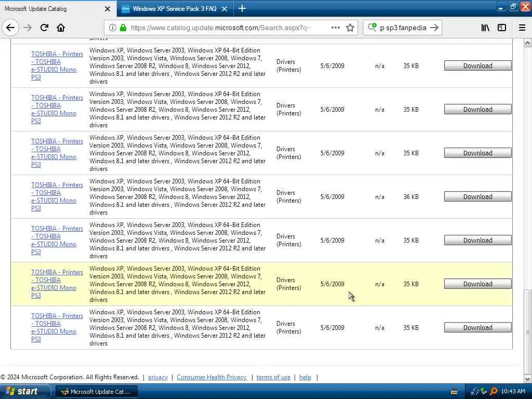Reload the current page
The image size is (532, 399).
[44, 28]
